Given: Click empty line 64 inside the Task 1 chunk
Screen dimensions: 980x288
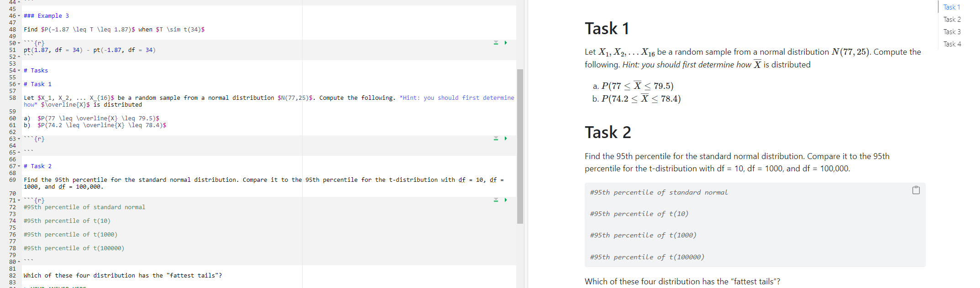Looking at the screenshot, I should point(269,146).
